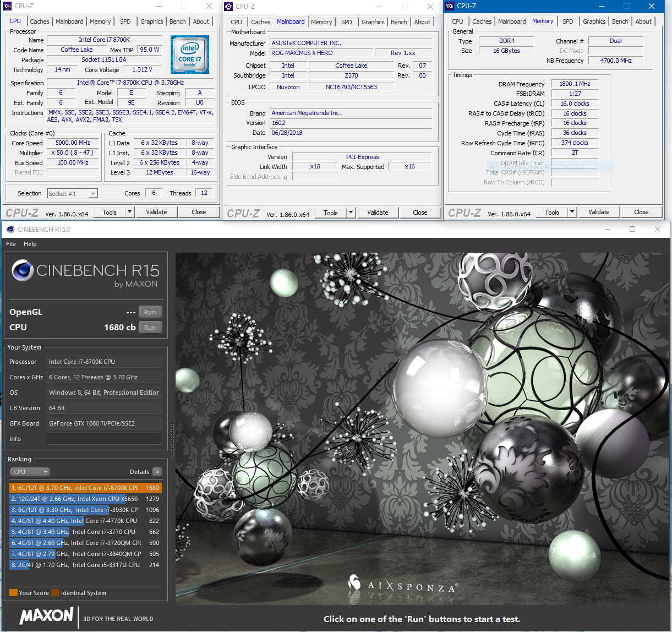Expand Tools arrow in Mainboard window

[351, 213]
